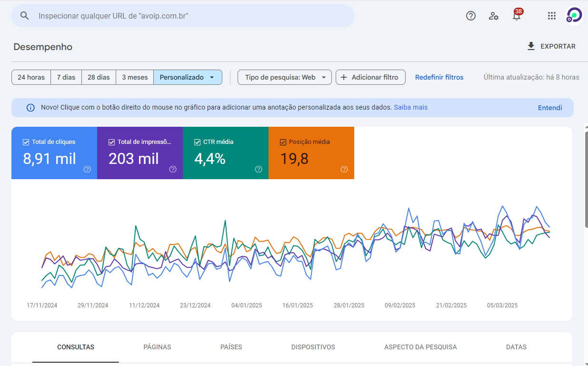Toggle the Total de impressões checkbox

pos(111,142)
